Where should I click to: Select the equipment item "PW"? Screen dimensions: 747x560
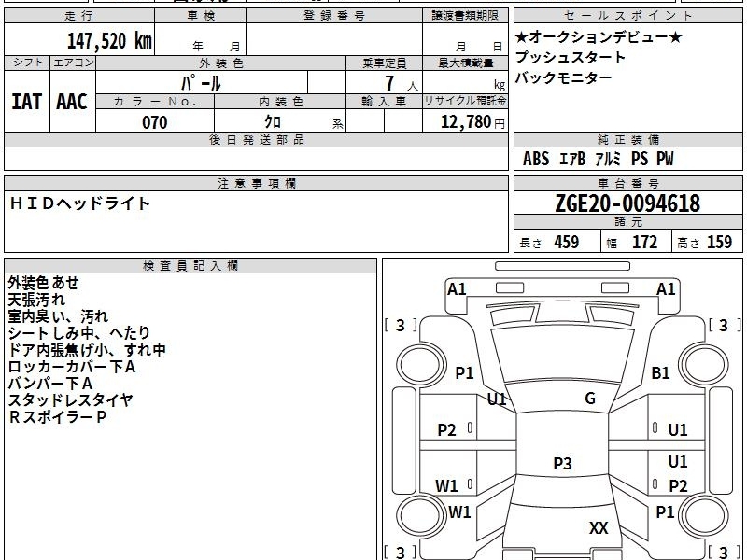[665, 159]
